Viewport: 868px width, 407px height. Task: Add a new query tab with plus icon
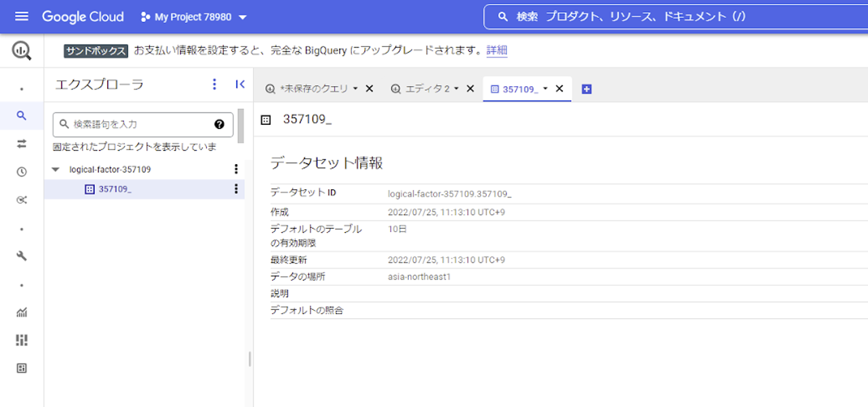(x=587, y=89)
